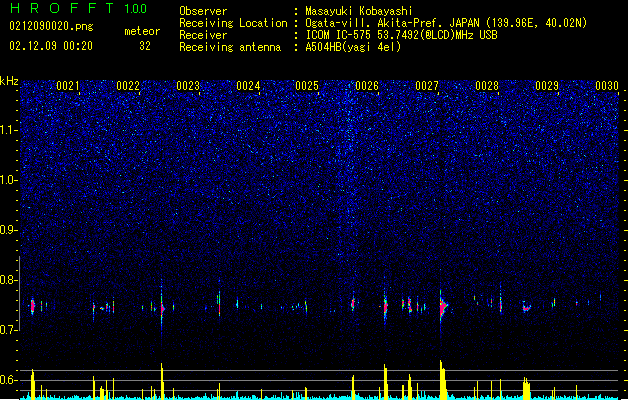Pick the 0027 time marker
Image resolution: width=629 pixels, height=400 pixels.
[x=427, y=86]
